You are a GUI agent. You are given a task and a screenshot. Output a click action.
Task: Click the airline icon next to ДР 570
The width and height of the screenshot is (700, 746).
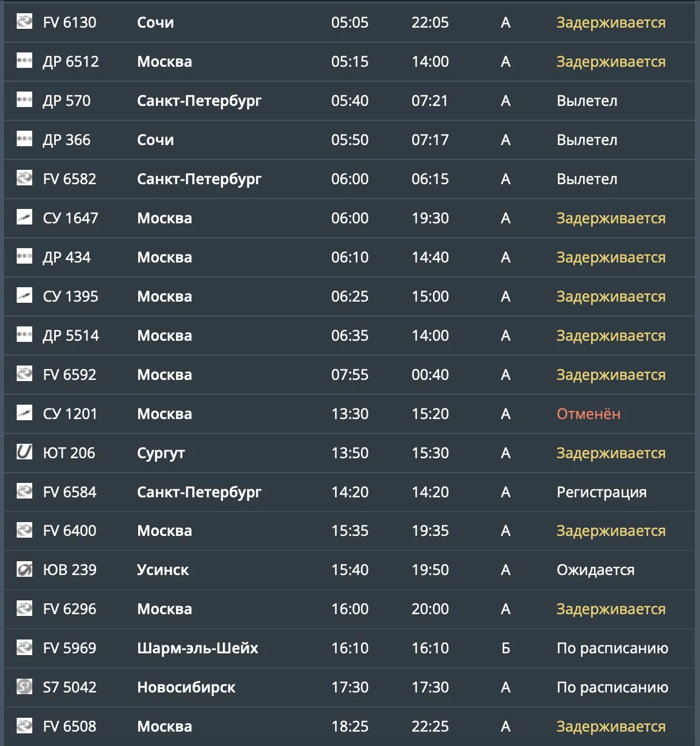24,100
